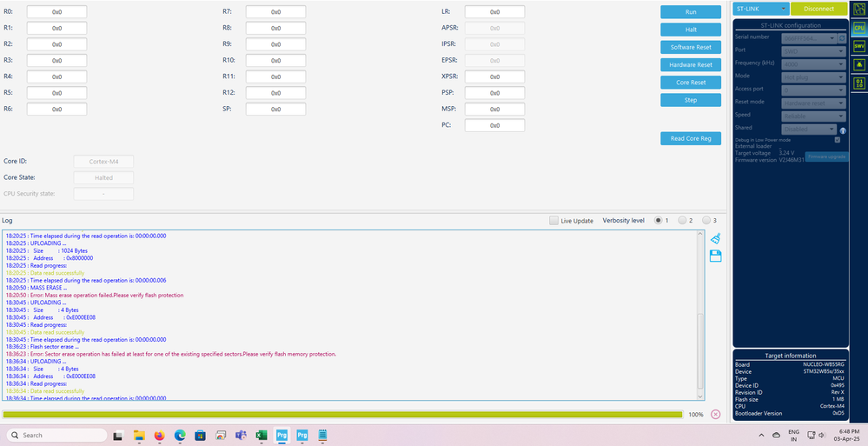868x446 pixels.
Task: Open the Serial number dropdown
Action: (809, 38)
